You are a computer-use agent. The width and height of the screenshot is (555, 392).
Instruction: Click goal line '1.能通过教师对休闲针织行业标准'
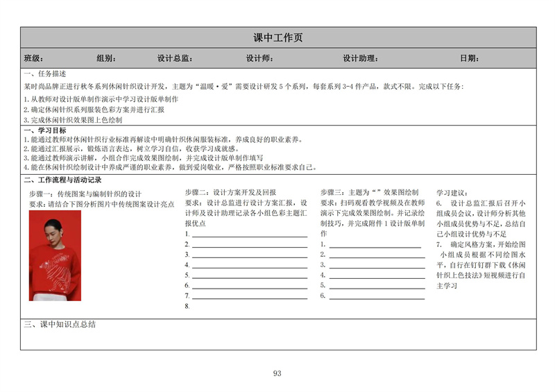coord(164,139)
